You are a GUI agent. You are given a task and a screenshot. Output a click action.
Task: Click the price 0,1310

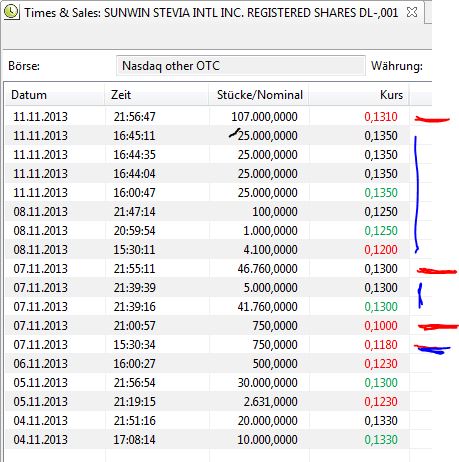point(381,117)
